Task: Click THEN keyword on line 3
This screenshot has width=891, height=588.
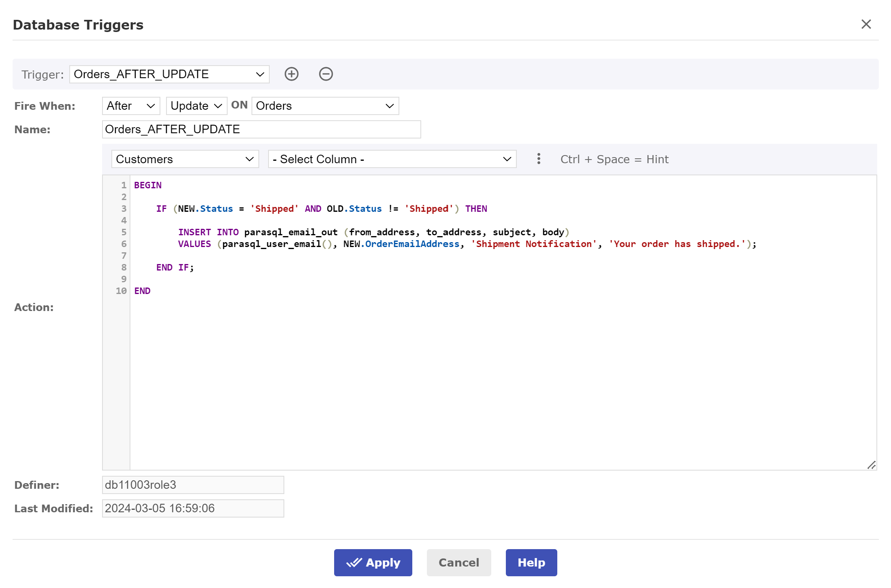Action: [x=476, y=209]
